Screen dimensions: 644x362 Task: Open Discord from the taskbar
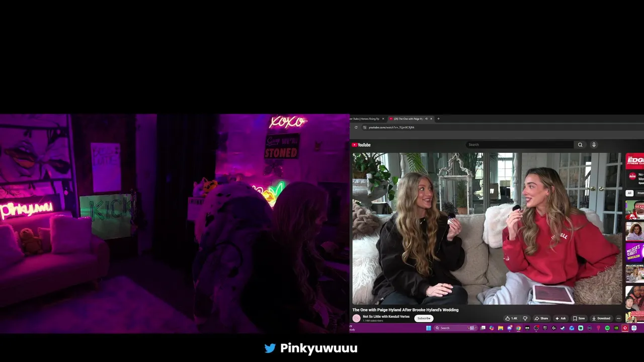click(510, 328)
